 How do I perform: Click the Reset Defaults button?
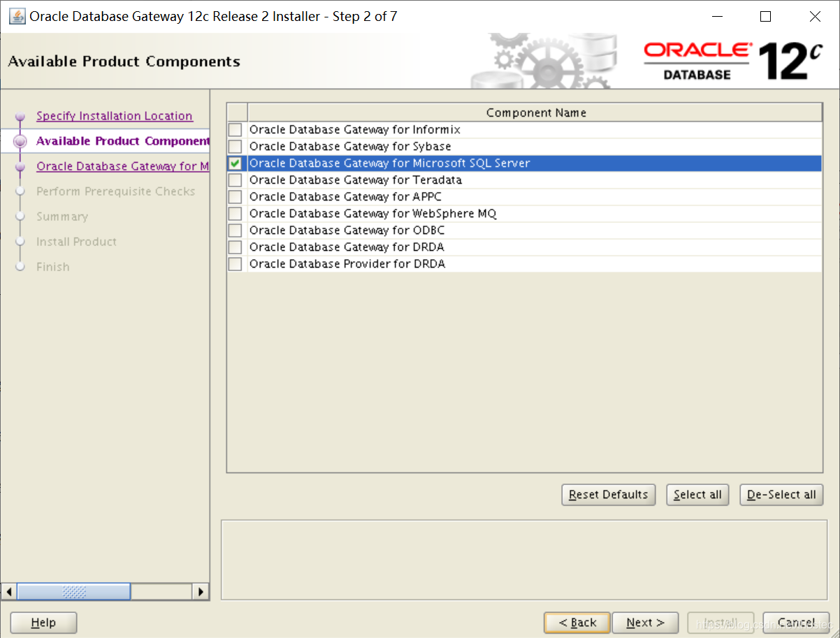[609, 495]
